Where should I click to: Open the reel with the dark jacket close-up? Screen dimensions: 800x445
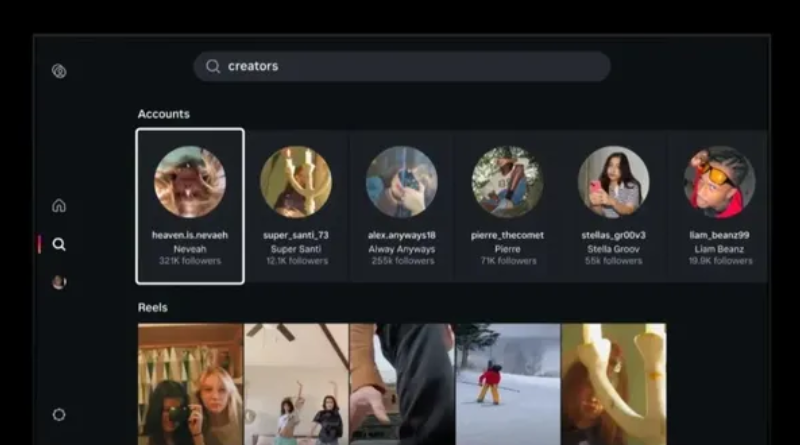click(402, 384)
